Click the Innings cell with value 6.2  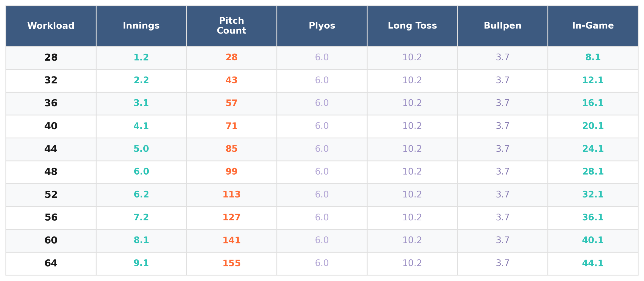pyautogui.click(x=141, y=194)
